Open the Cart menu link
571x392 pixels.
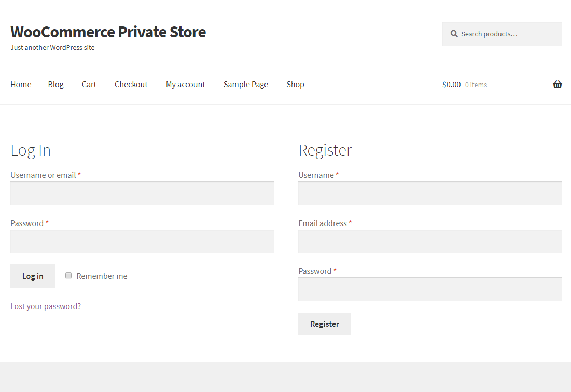pos(89,85)
